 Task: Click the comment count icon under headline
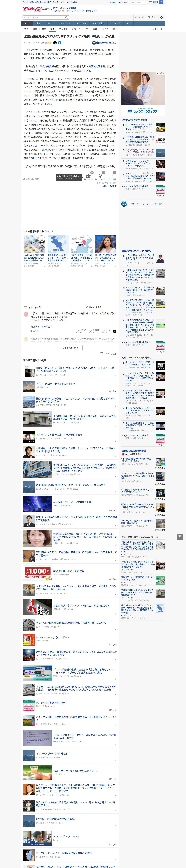(x=43, y=43)
